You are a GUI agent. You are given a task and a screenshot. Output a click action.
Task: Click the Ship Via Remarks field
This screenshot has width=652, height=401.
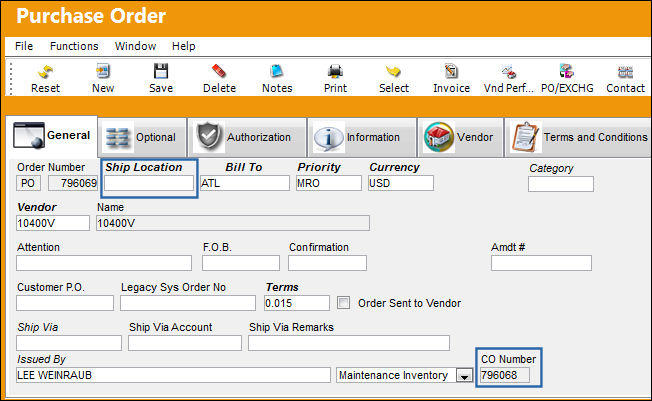click(x=348, y=343)
